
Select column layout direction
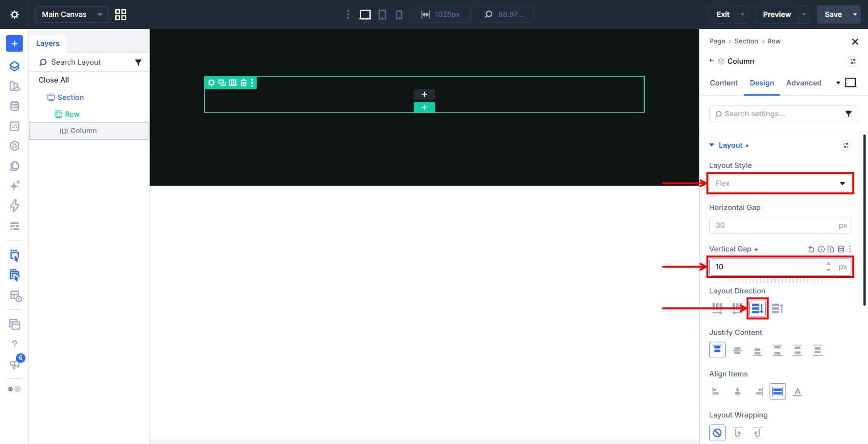pyautogui.click(x=757, y=308)
